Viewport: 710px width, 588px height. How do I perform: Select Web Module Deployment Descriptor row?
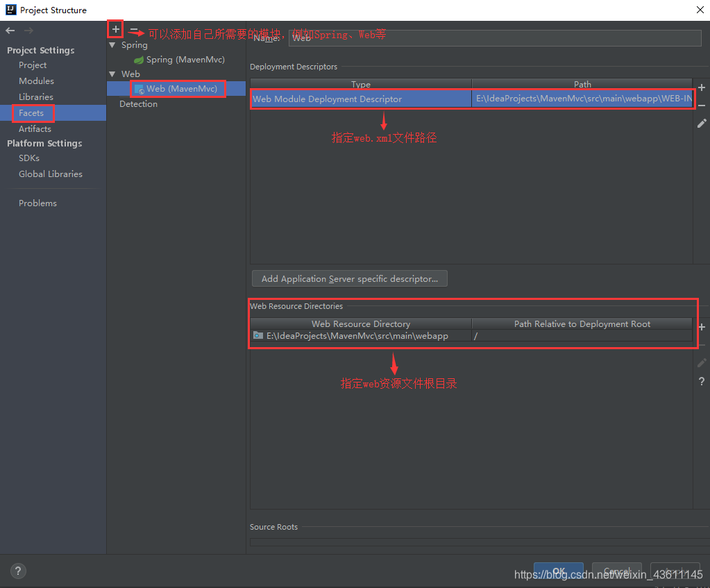click(471, 99)
